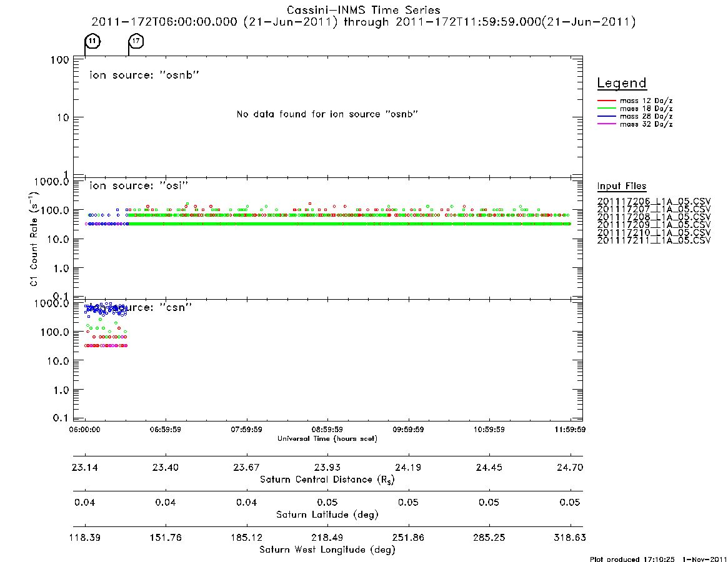
Task: Click the 10 tick on the osnb axis
Action: click(x=62, y=118)
